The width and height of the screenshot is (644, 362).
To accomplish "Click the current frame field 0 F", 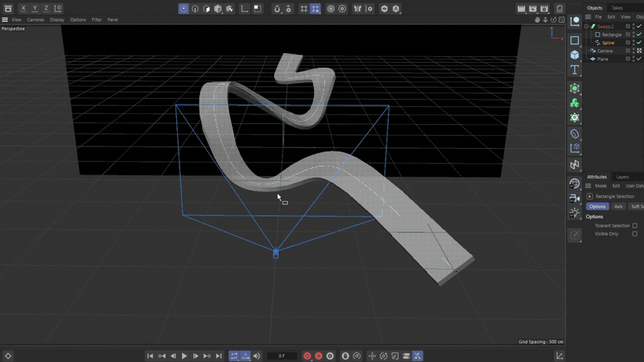I will point(282,356).
